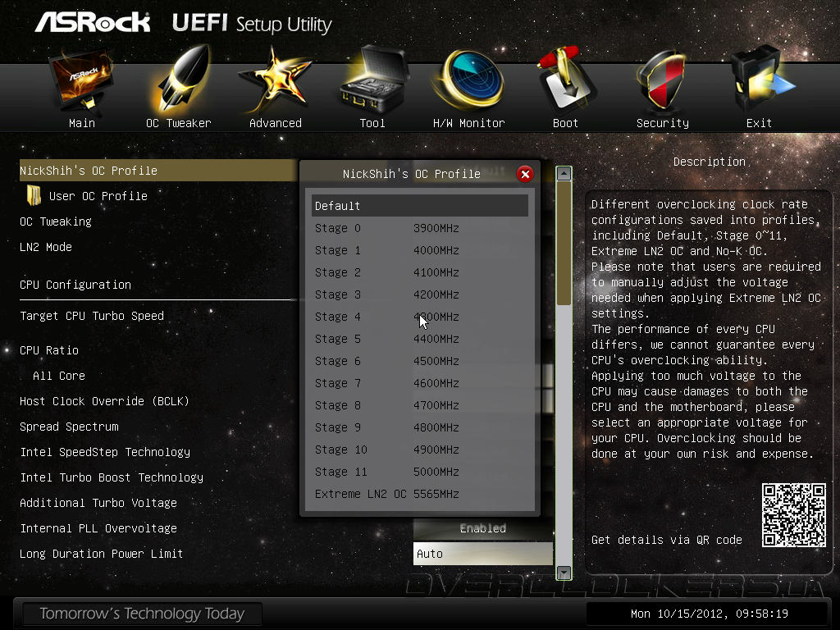Switch to the Boot tab label
The width and height of the screenshot is (840, 630).
(x=566, y=123)
